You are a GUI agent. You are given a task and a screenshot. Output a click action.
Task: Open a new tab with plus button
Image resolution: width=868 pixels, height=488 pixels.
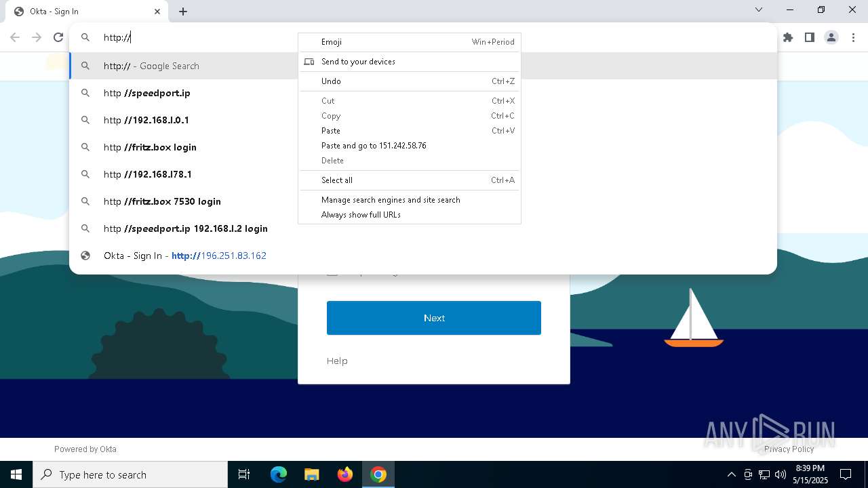(183, 12)
